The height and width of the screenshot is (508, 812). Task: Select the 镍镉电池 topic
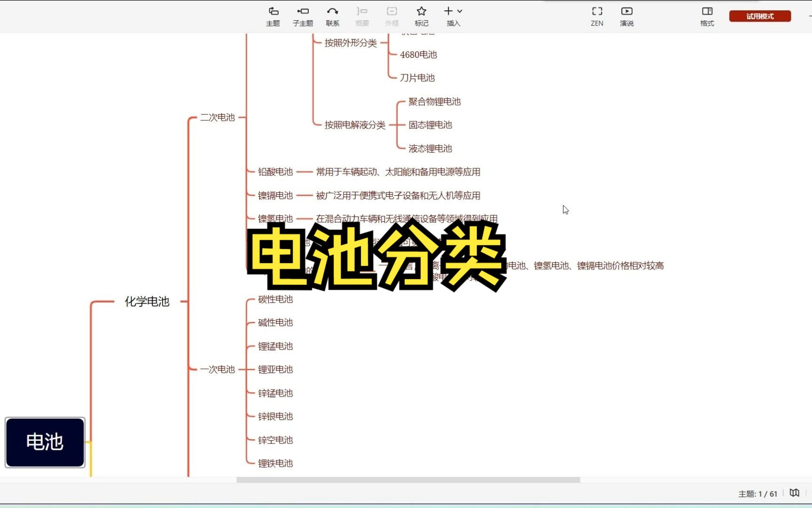coord(275,195)
